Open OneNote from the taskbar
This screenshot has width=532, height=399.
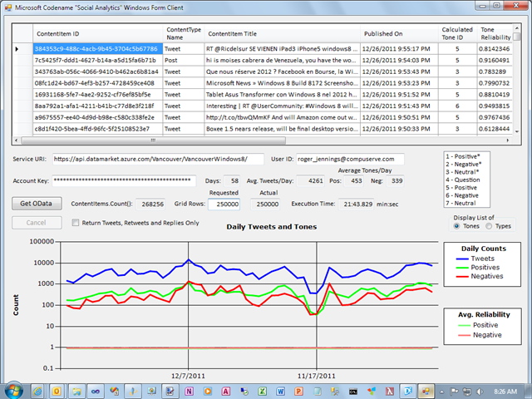[x=190, y=390]
